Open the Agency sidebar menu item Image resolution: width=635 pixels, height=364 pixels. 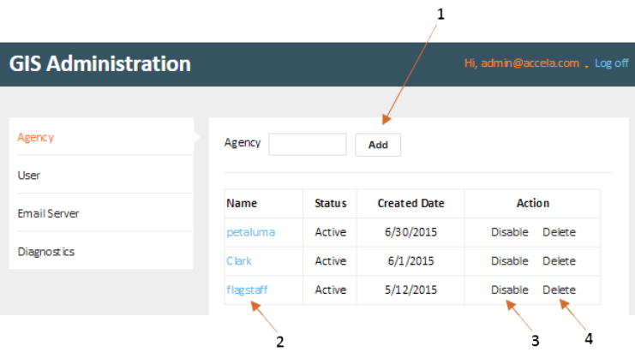click(x=36, y=137)
